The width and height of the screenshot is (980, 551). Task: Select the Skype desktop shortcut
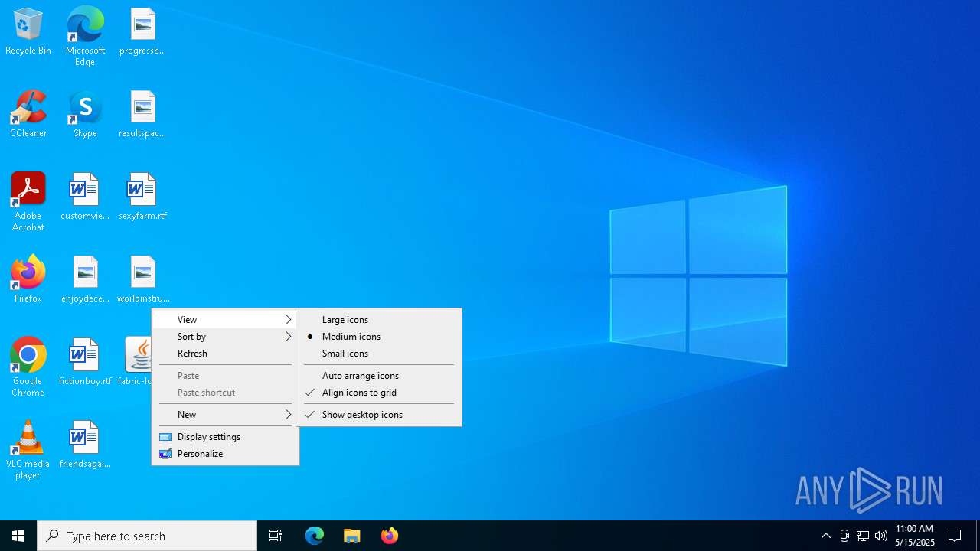point(85,115)
